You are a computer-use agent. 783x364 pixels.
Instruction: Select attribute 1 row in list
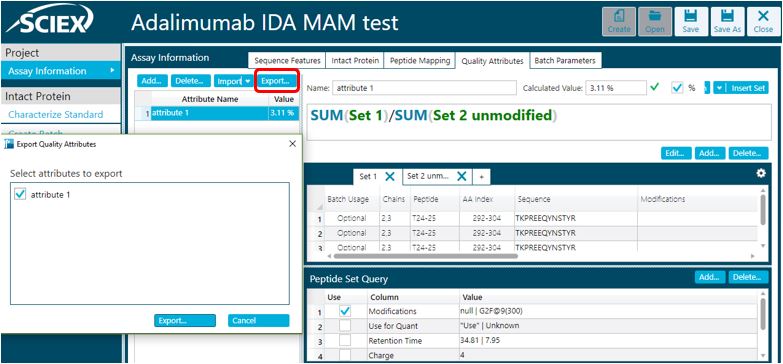tap(217, 113)
